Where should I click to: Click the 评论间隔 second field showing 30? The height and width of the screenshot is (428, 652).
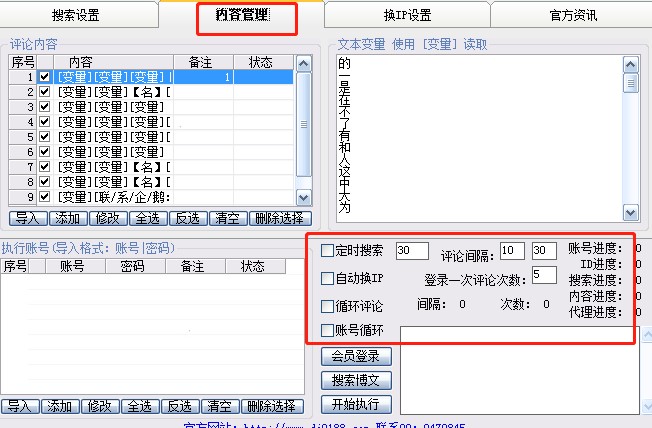coord(544,251)
